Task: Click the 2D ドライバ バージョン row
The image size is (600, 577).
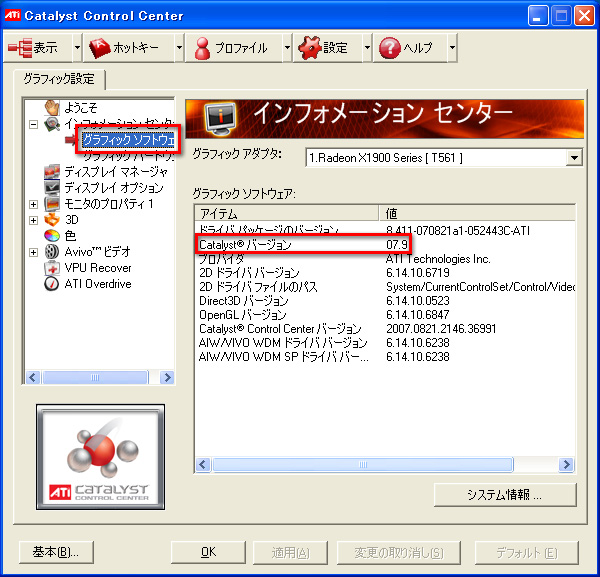Action: [385, 272]
